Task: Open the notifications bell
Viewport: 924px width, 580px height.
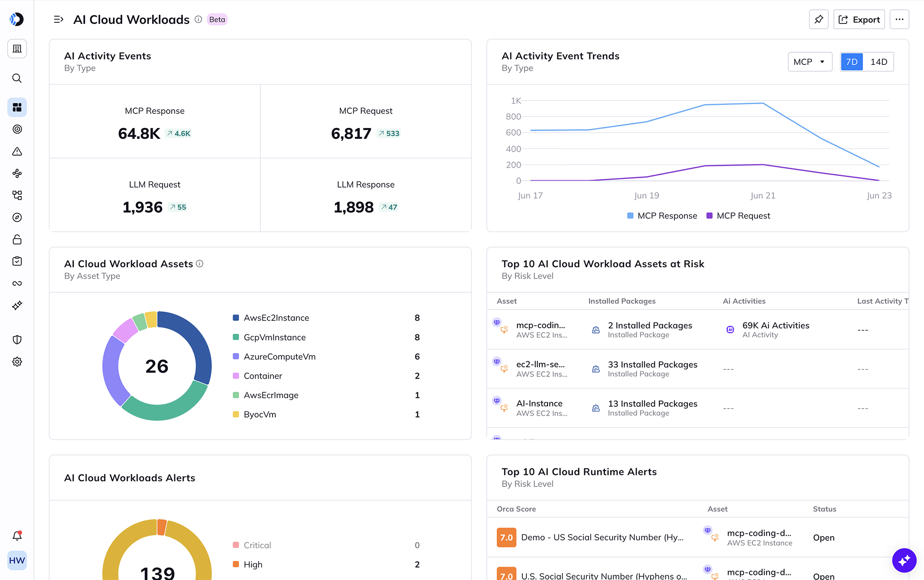Action: [17, 536]
